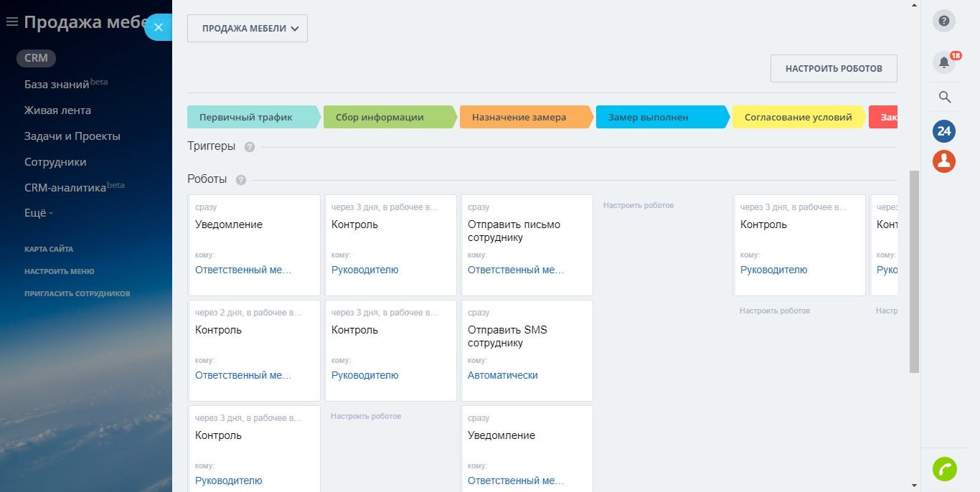The width and height of the screenshot is (980, 492).
Task: Open the orange user profile icon
Action: (x=944, y=161)
